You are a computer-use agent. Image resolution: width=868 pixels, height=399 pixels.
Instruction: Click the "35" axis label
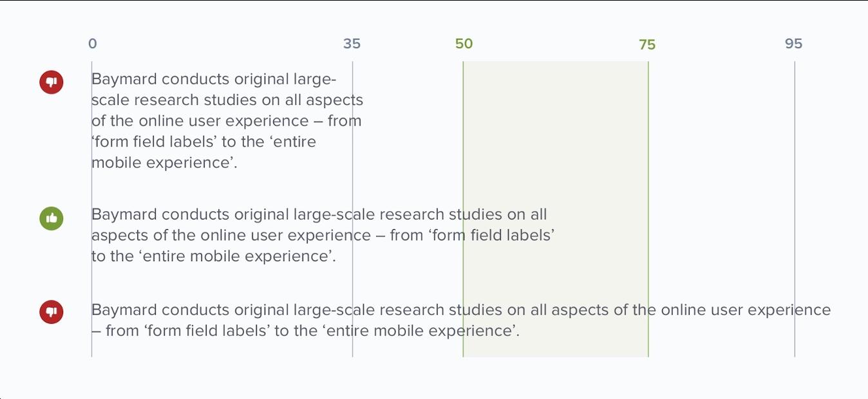pyautogui.click(x=352, y=44)
